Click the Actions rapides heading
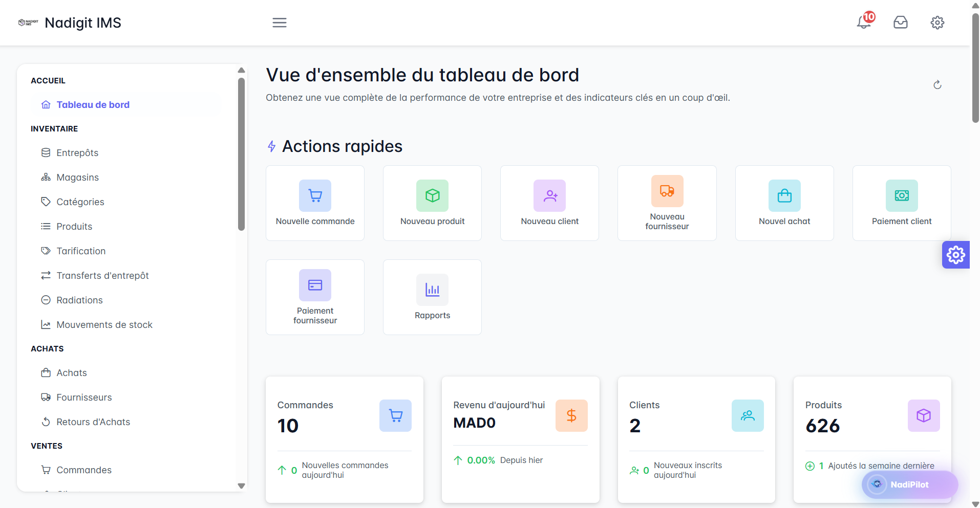Image resolution: width=980 pixels, height=508 pixels. pos(343,146)
